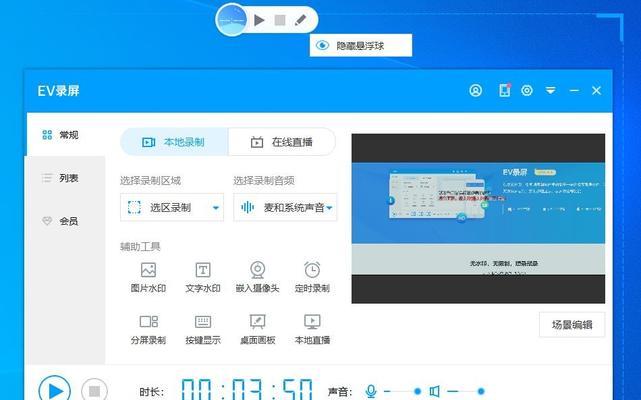Viewport: 641px width, 400px height.
Task: Toggle the speaker icon in the bottom bar
Action: pyautogui.click(x=435, y=391)
